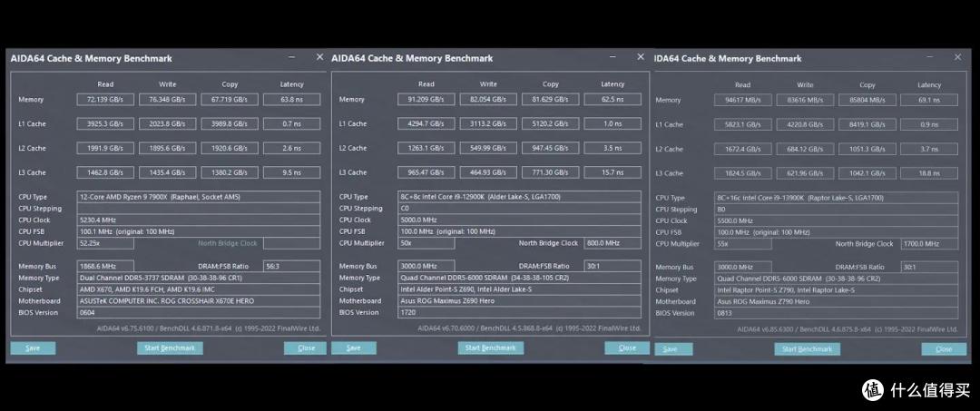Click the 965.47 GB/s L3 read value
The width and height of the screenshot is (980, 411).
click(426, 172)
